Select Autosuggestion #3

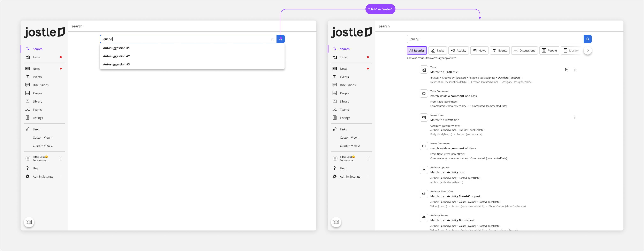(192, 64)
